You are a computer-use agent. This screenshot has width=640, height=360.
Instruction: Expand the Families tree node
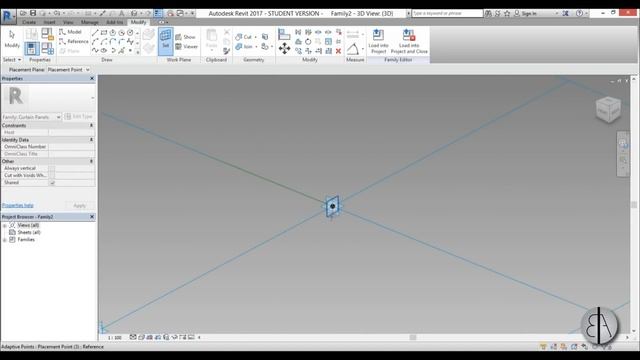click(x=4, y=240)
